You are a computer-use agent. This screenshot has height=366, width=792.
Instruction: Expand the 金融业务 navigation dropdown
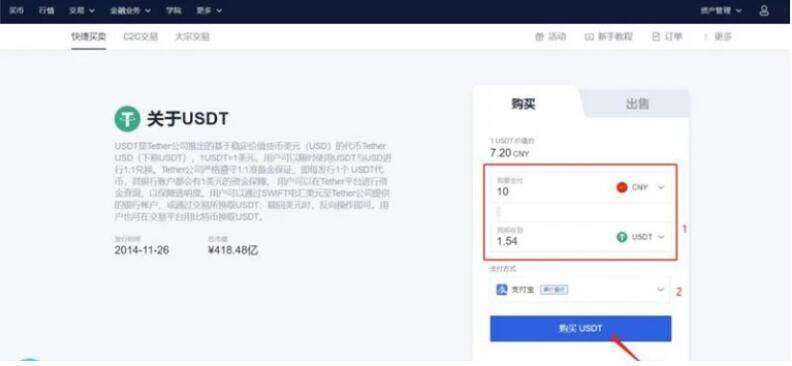point(130,10)
